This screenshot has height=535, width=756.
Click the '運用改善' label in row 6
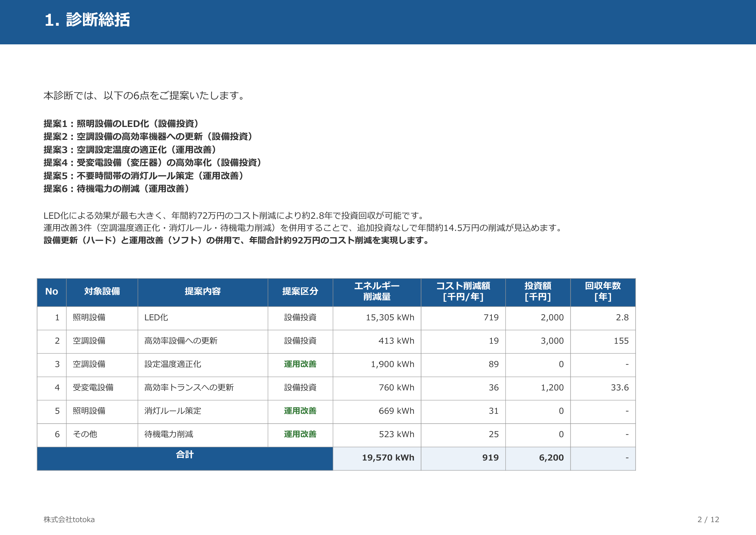[300, 434]
